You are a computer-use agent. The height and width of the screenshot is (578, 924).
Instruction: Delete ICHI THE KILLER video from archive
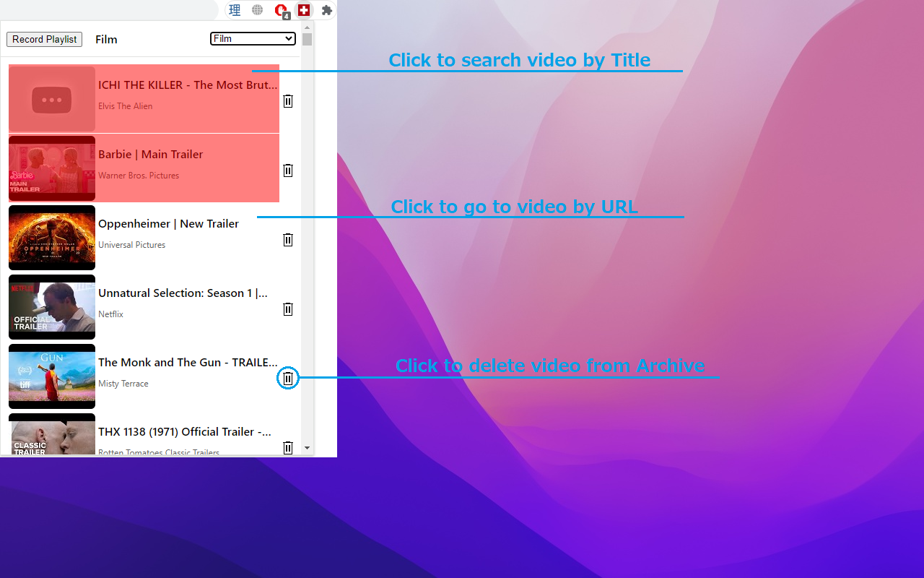(288, 101)
